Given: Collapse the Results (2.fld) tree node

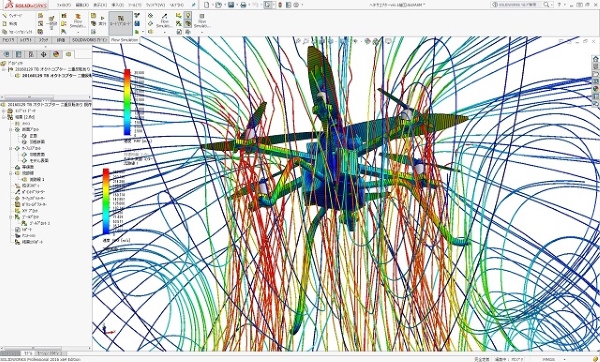Looking at the screenshot, I should click(x=4, y=117).
